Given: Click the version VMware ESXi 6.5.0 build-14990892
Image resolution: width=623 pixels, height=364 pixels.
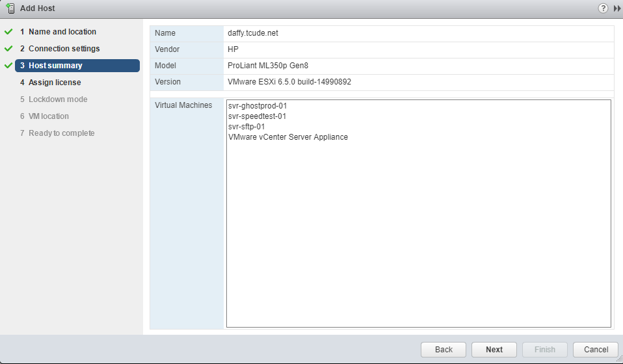Looking at the screenshot, I should (289, 82).
